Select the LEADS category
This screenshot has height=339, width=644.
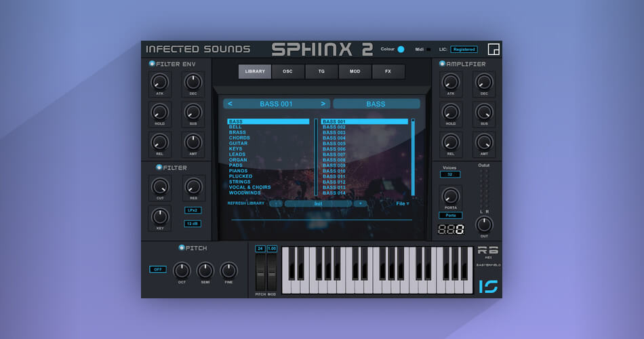click(x=237, y=154)
